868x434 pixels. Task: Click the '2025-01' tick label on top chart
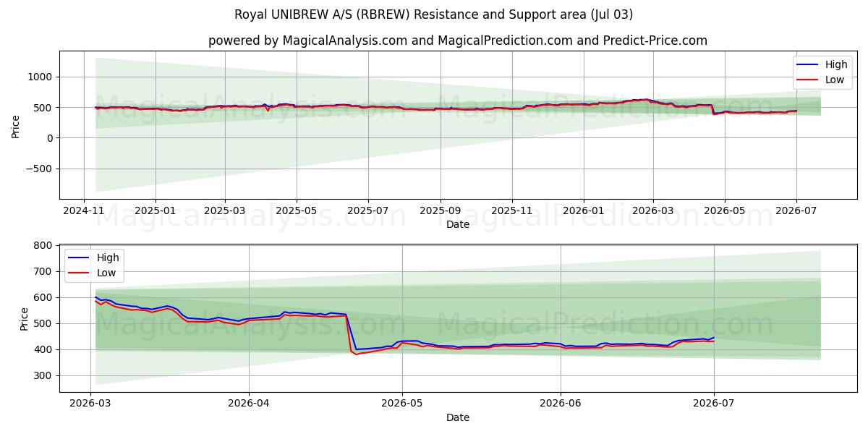click(156, 210)
